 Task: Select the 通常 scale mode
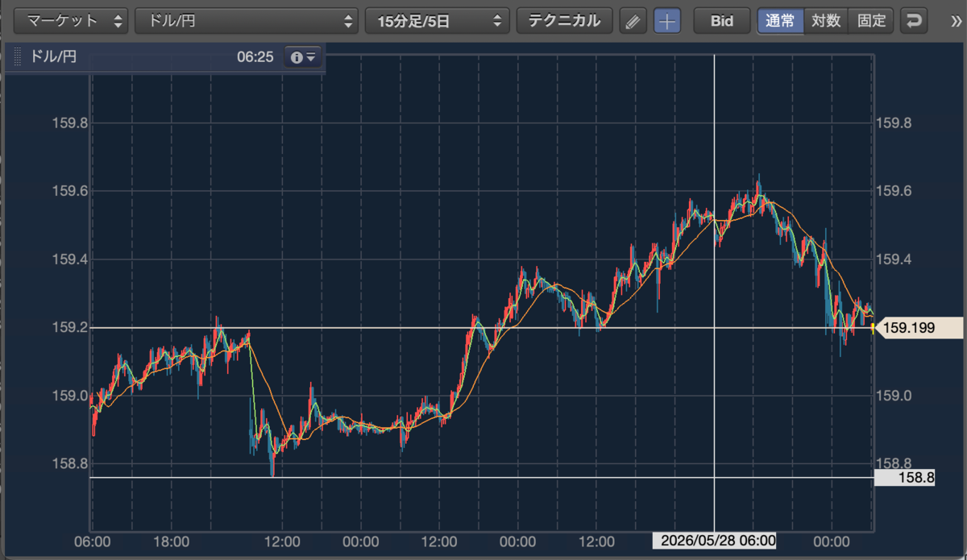(780, 21)
